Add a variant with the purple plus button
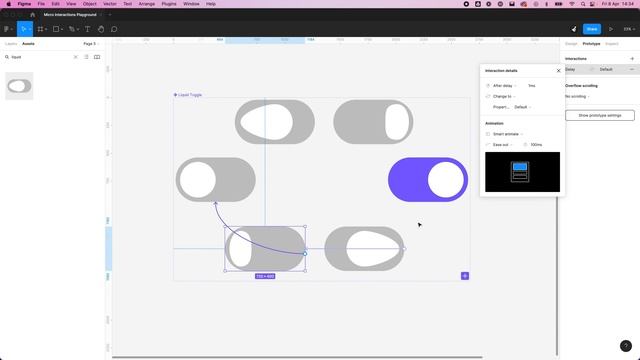This screenshot has height=360, width=640. [464, 276]
